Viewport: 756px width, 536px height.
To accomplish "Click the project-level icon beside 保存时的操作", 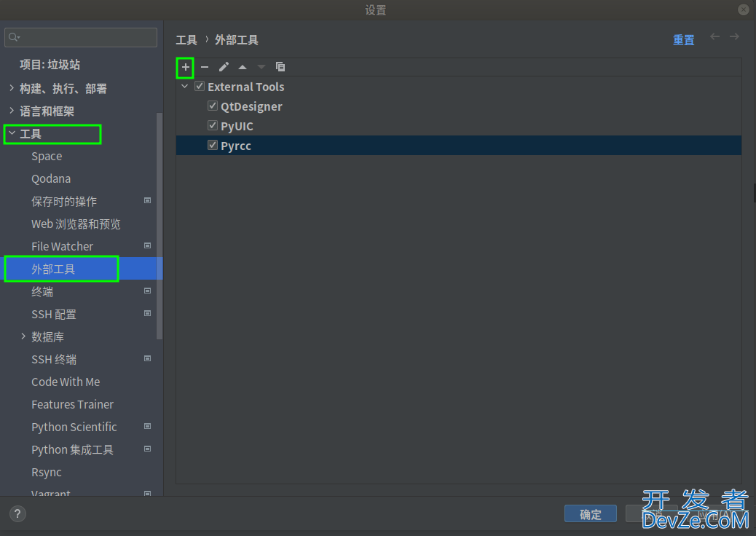I will [x=148, y=200].
